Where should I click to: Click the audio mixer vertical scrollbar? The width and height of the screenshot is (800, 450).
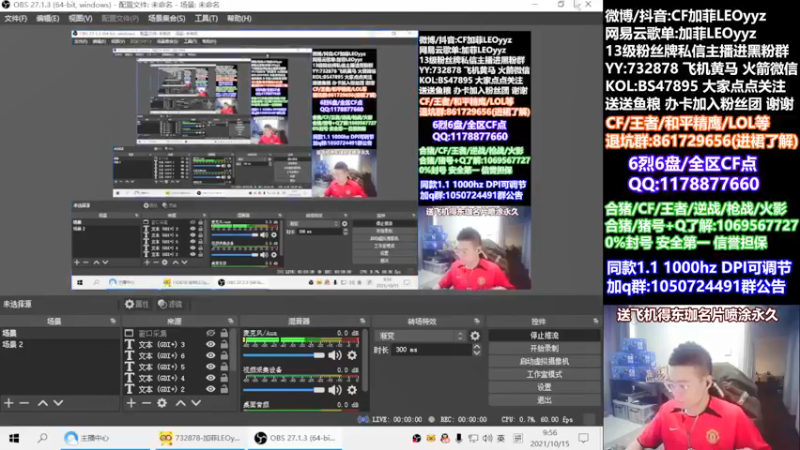click(x=365, y=360)
